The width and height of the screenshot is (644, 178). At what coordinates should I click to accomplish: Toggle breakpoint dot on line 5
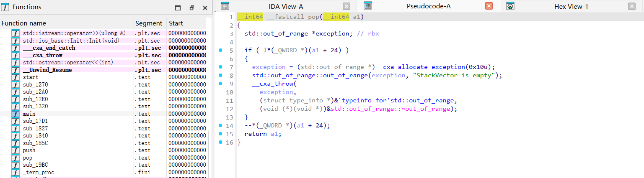[x=220, y=50]
